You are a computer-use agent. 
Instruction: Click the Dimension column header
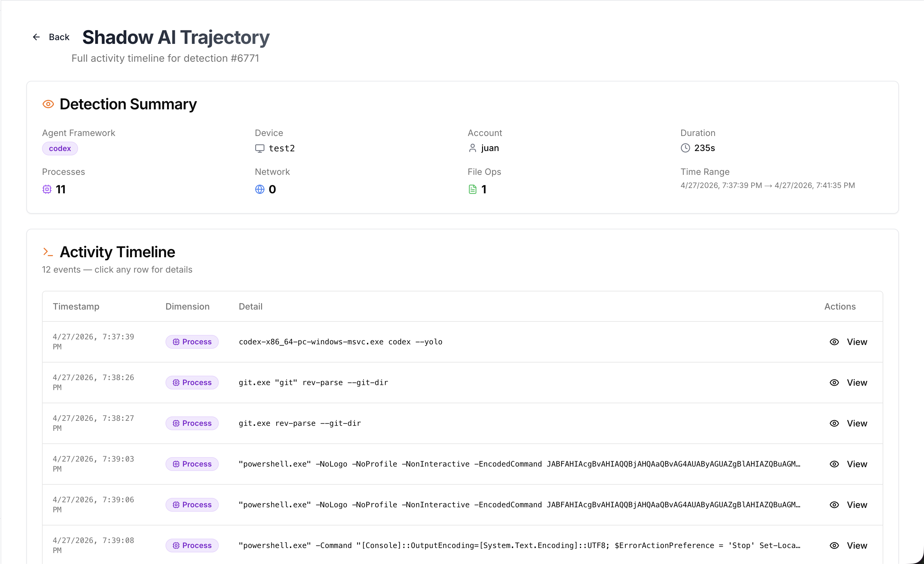pyautogui.click(x=187, y=306)
